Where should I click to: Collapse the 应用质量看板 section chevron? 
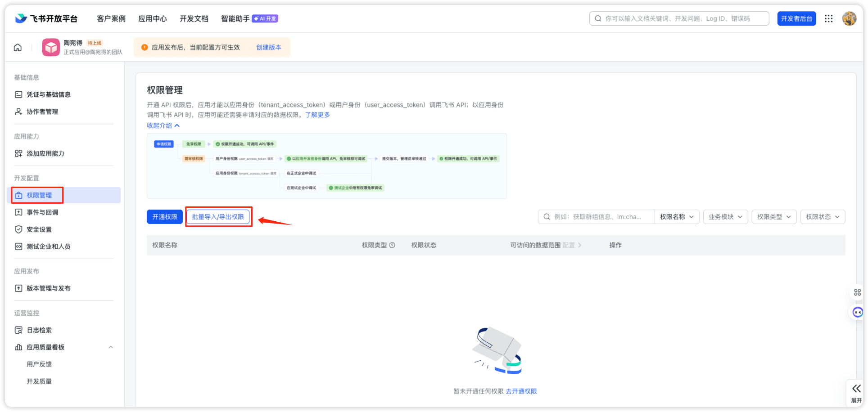pos(111,347)
